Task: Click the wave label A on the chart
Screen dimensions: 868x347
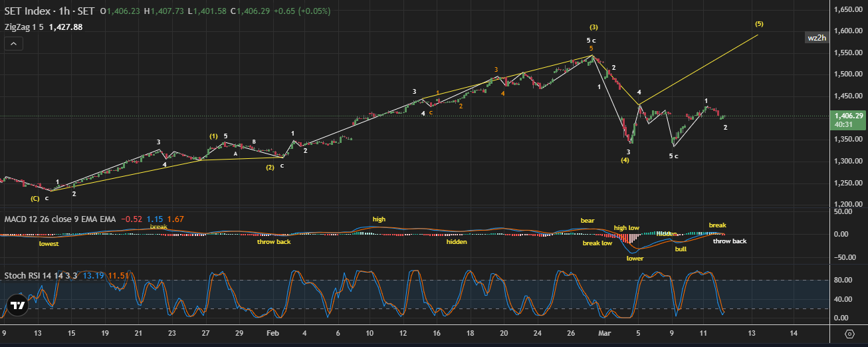Action: (x=235, y=154)
